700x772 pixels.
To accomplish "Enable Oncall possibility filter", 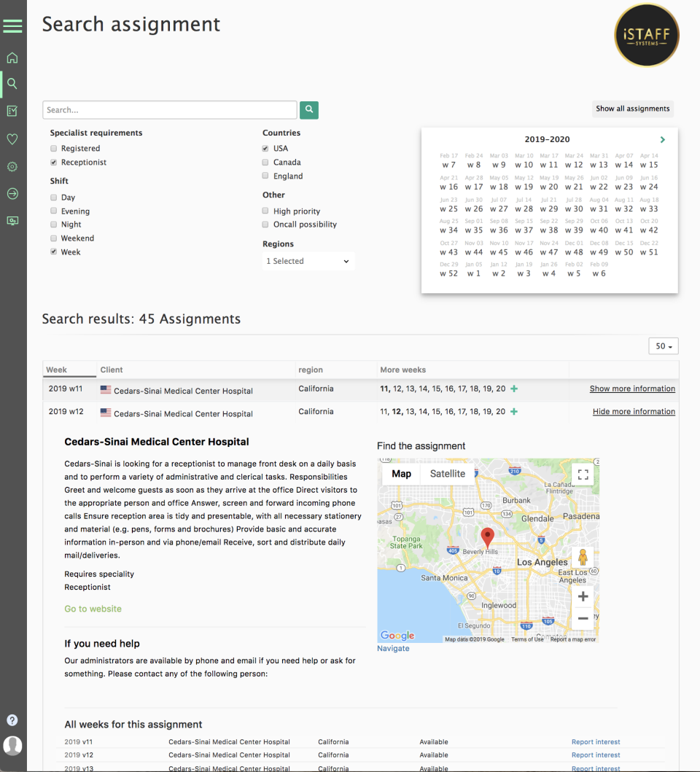I will point(265,225).
